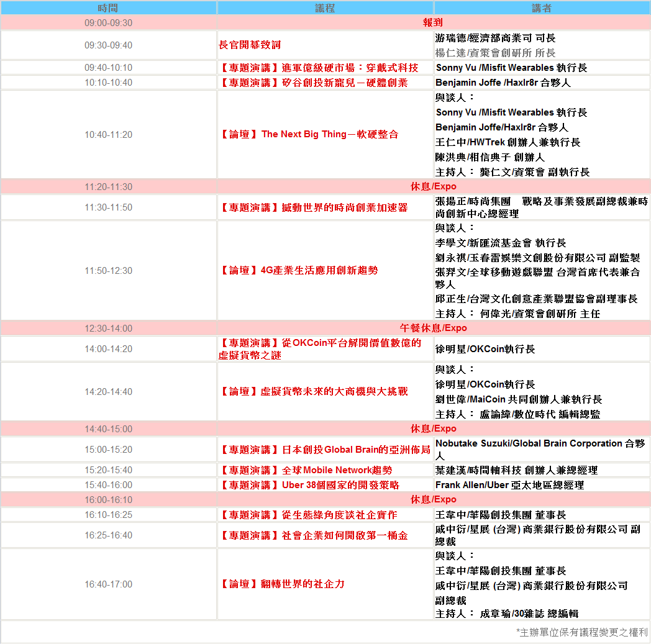Select the 翻轉世界的社企力 forum

point(282,584)
